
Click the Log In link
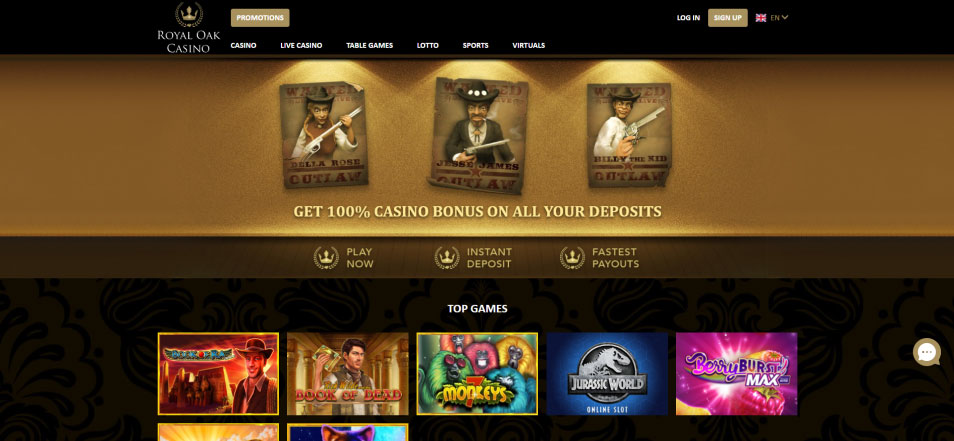pos(688,18)
